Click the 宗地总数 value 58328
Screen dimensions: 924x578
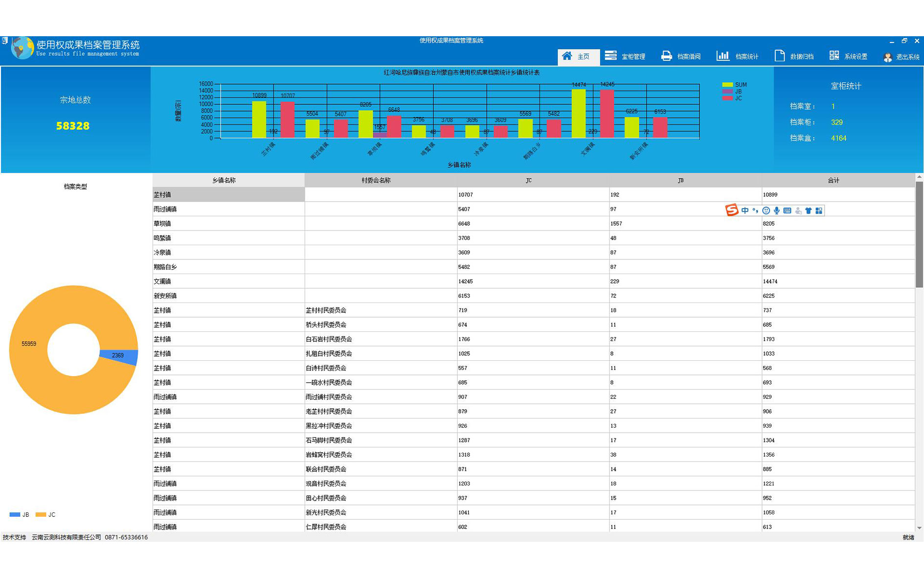pyautogui.click(x=72, y=126)
